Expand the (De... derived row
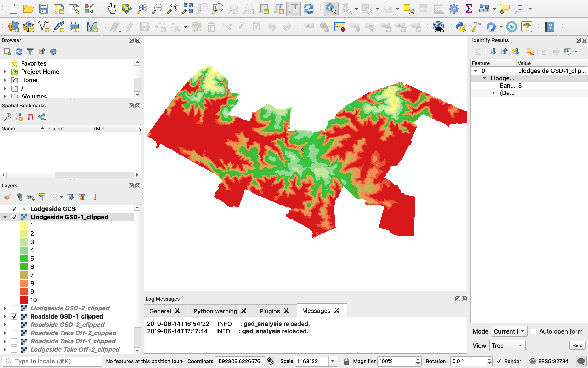This screenshot has width=588, height=368. (493, 93)
